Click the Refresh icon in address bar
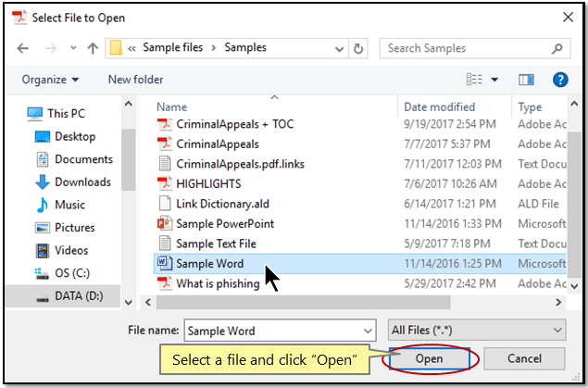 pyautogui.click(x=358, y=48)
